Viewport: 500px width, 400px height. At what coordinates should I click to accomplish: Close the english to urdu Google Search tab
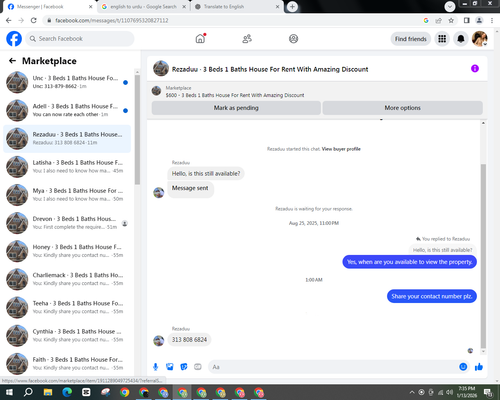[184, 7]
